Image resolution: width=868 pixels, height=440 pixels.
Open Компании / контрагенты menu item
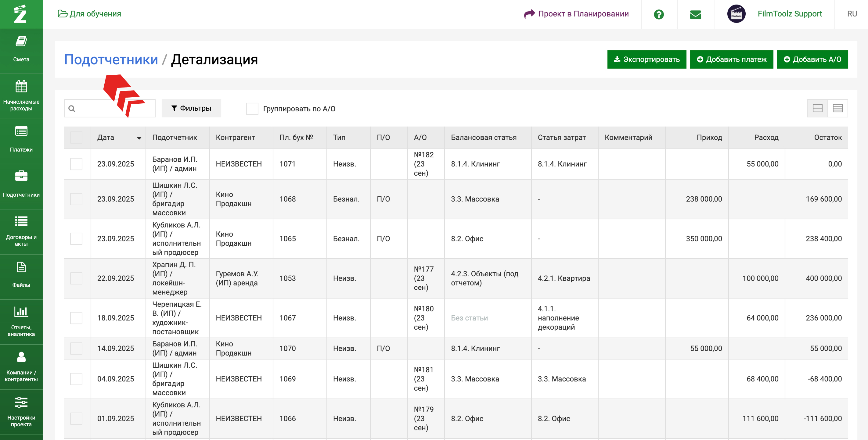point(21,366)
